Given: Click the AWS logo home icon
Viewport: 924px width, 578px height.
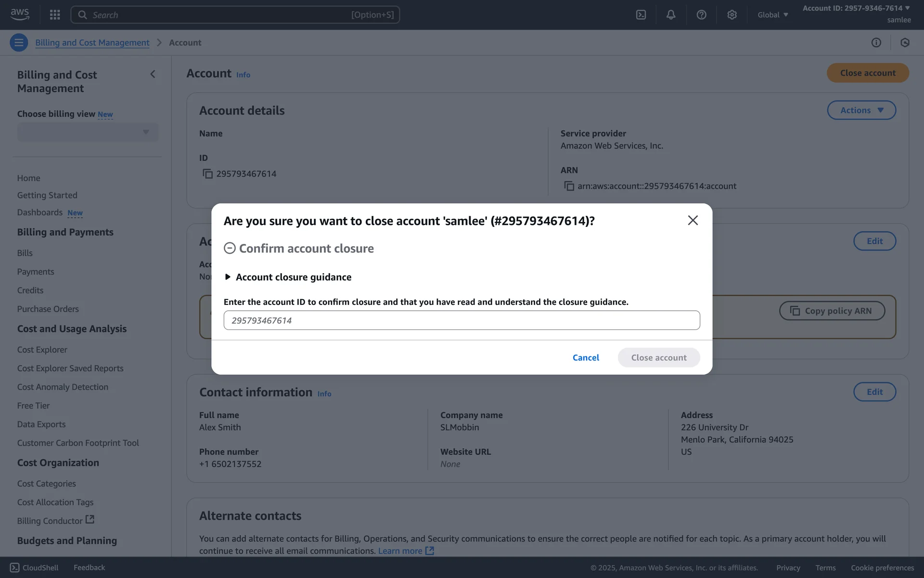Looking at the screenshot, I should 20,14.
